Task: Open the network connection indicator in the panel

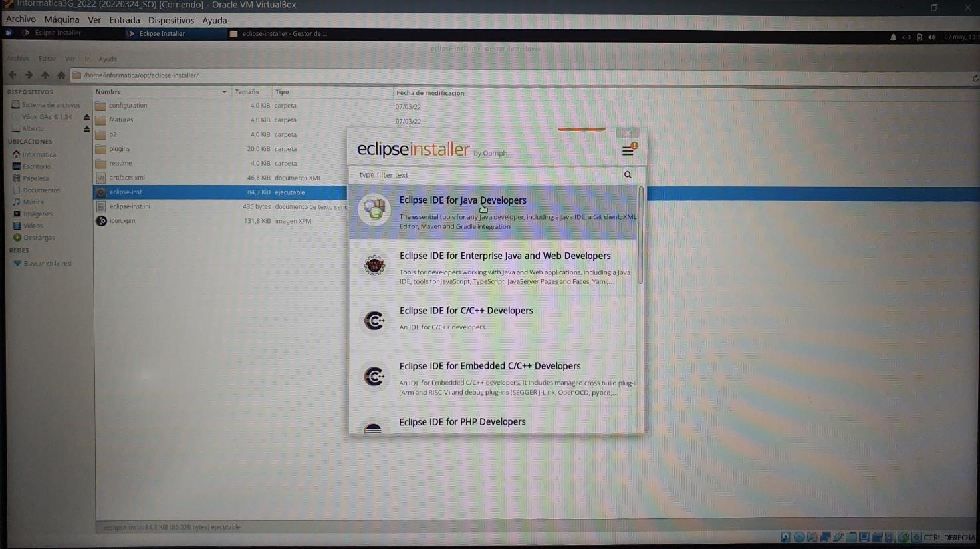Action: pyautogui.click(x=906, y=37)
